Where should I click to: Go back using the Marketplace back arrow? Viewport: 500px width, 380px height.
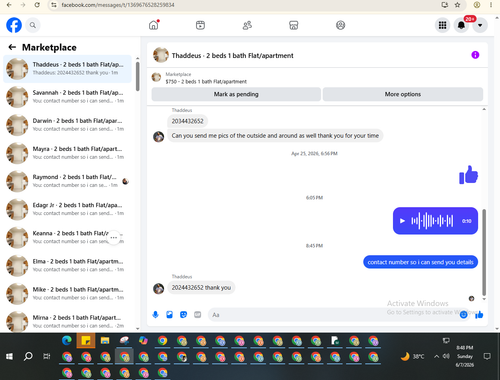(12, 47)
